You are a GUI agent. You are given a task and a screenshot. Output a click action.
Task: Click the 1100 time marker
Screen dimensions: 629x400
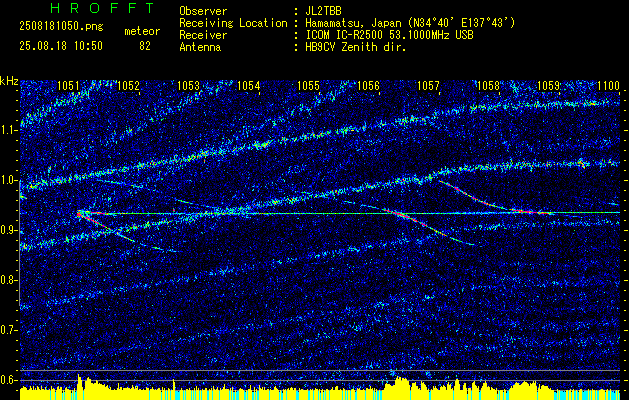[609, 85]
